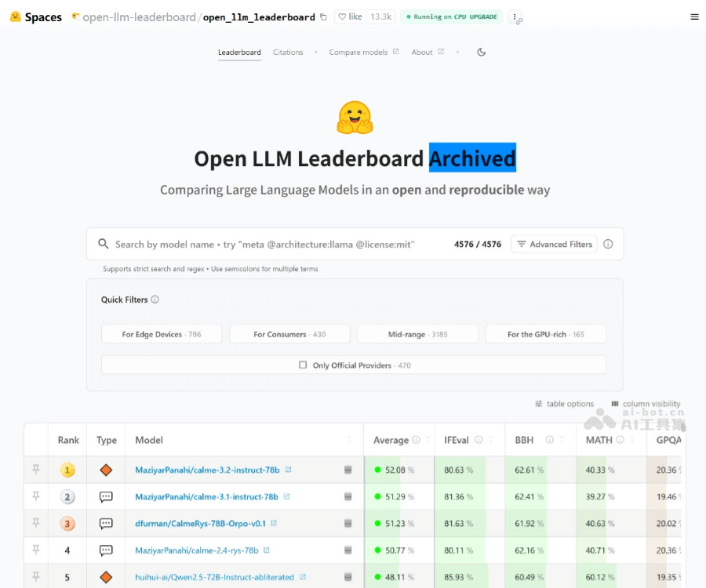
Task: Like the open-llm-leaderboard Space
Action: [x=351, y=16]
